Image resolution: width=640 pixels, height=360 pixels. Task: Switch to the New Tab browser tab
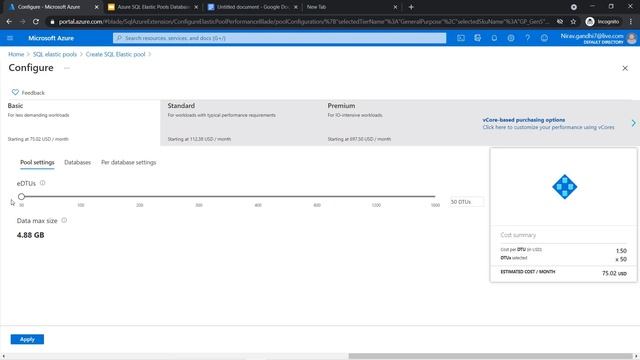pyautogui.click(x=351, y=7)
